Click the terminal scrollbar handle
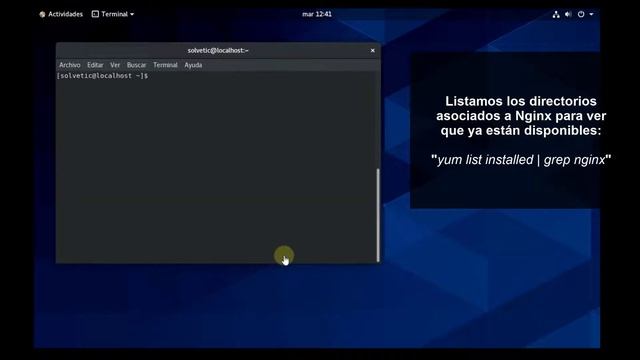Image resolution: width=640 pixels, height=360 pixels. click(x=378, y=215)
